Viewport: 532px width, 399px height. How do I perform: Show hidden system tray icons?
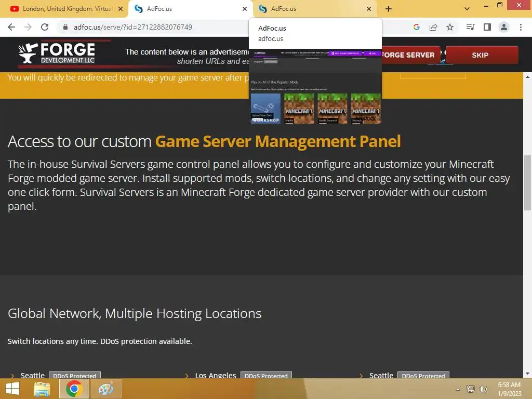click(x=458, y=389)
